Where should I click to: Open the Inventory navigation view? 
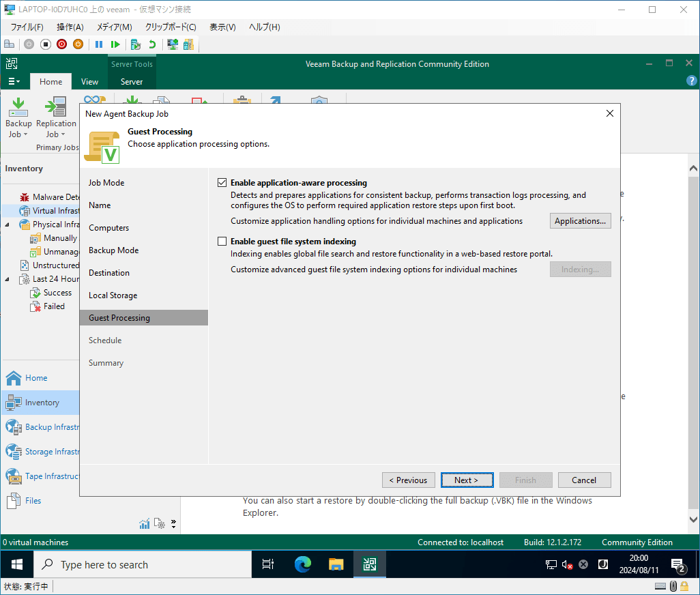pyautogui.click(x=40, y=403)
